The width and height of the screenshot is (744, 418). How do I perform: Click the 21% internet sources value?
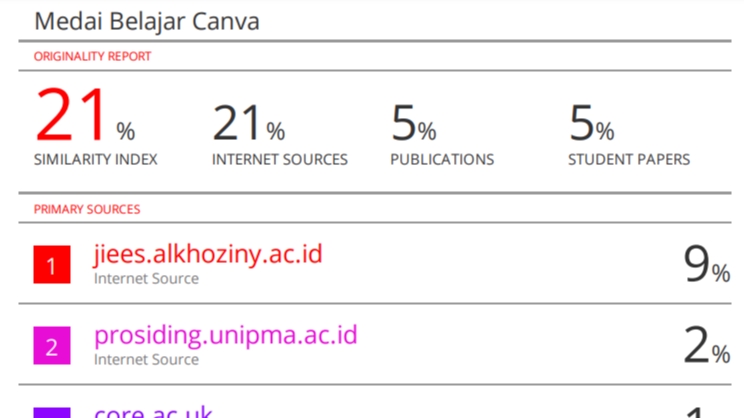click(x=248, y=123)
